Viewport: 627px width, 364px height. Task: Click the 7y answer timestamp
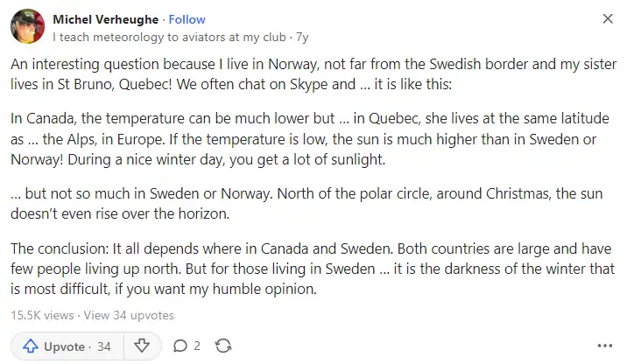pyautogui.click(x=302, y=37)
